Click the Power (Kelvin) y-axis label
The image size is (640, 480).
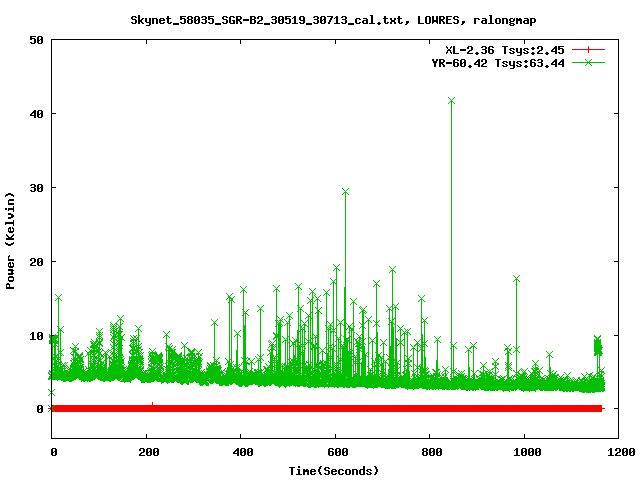pyautogui.click(x=10, y=241)
